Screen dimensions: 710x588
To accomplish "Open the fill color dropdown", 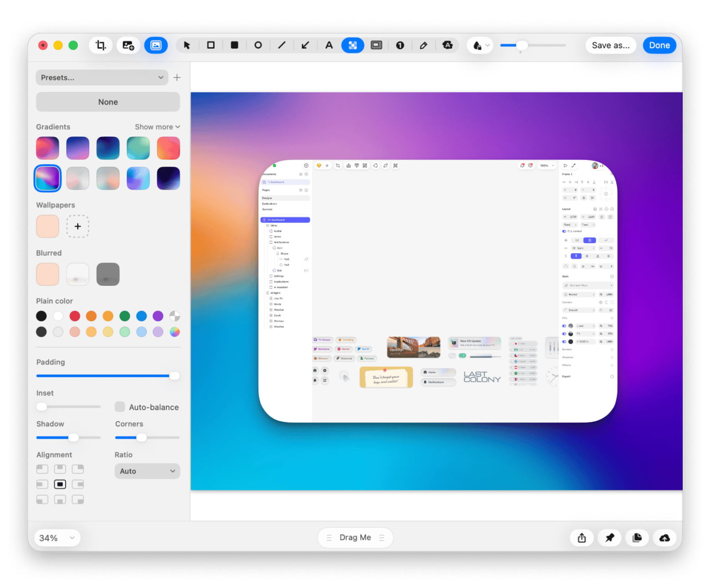I will [x=480, y=46].
